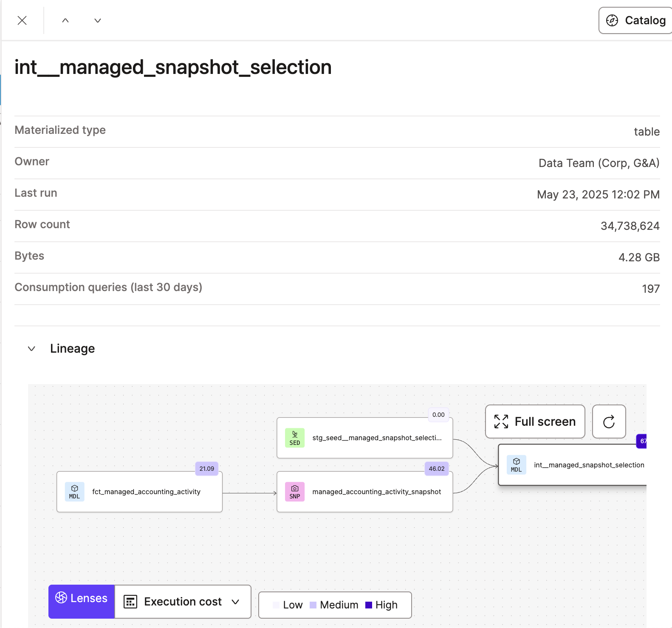Image resolution: width=672 pixels, height=628 pixels.
Task: Click the Medium cost legend swatch
Action: click(x=313, y=605)
